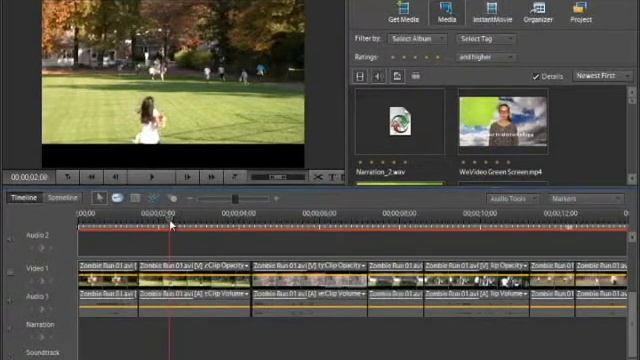Zoom out the timeline with minus icon

pos(190,198)
